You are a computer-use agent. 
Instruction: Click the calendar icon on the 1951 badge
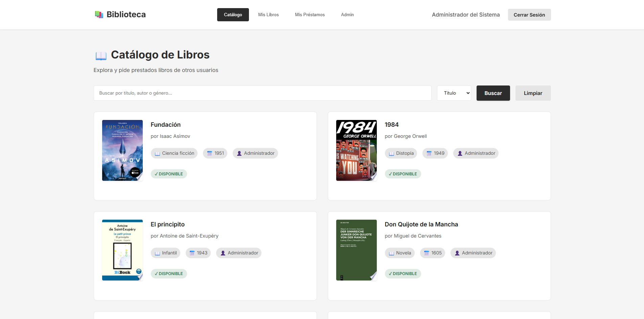tap(209, 153)
